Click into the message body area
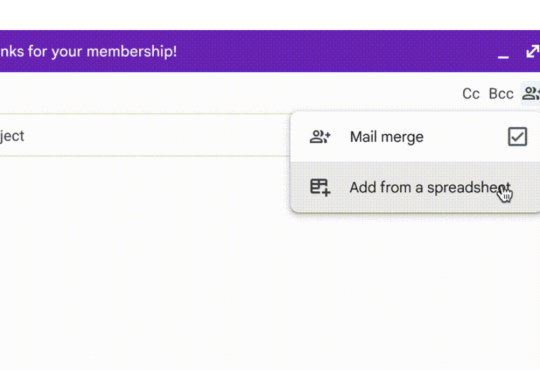 click(145, 262)
